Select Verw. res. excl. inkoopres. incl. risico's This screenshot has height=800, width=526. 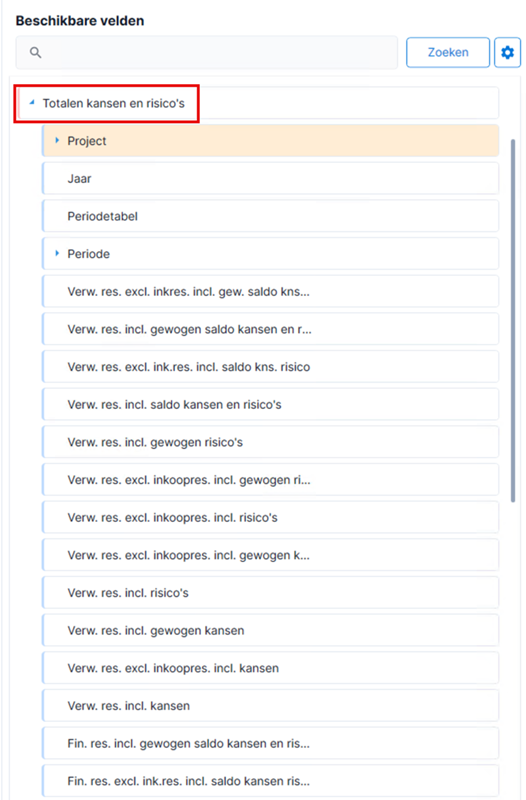coord(270,518)
